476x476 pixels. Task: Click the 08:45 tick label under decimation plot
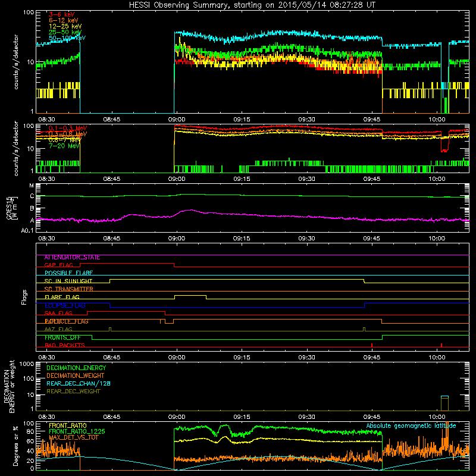[112, 417]
